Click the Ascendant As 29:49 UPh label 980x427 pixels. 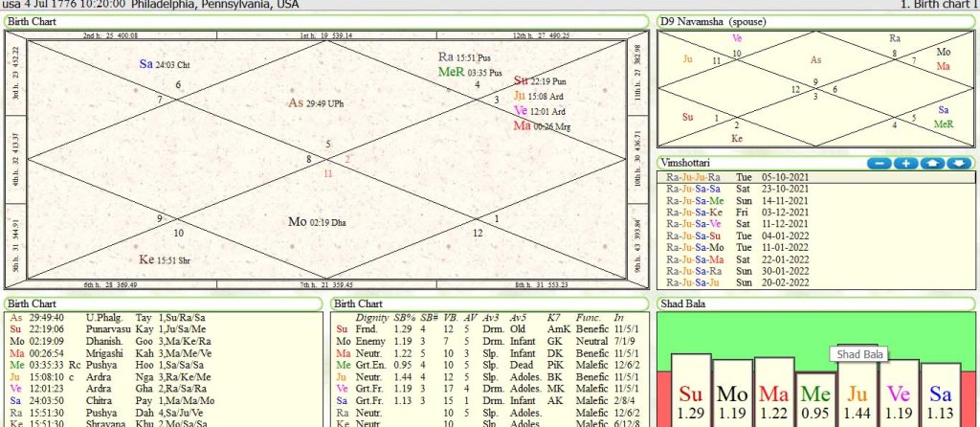316,102
